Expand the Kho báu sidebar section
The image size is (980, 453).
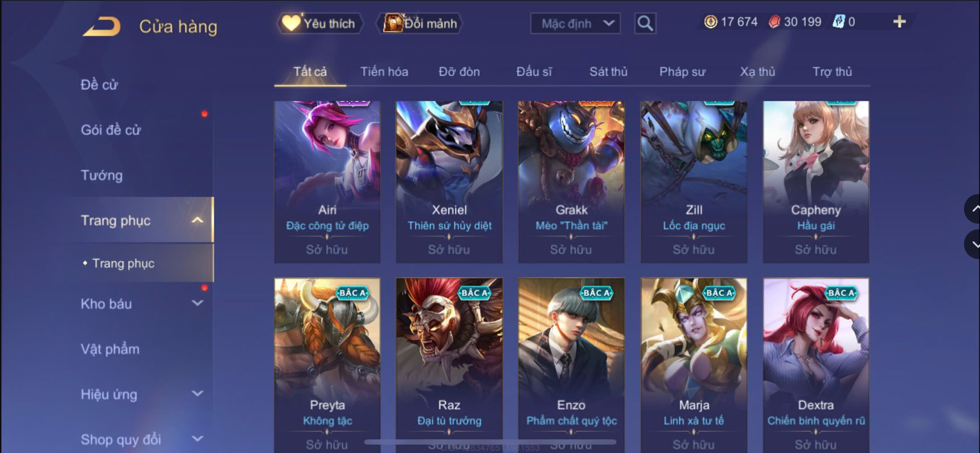pyautogui.click(x=197, y=303)
